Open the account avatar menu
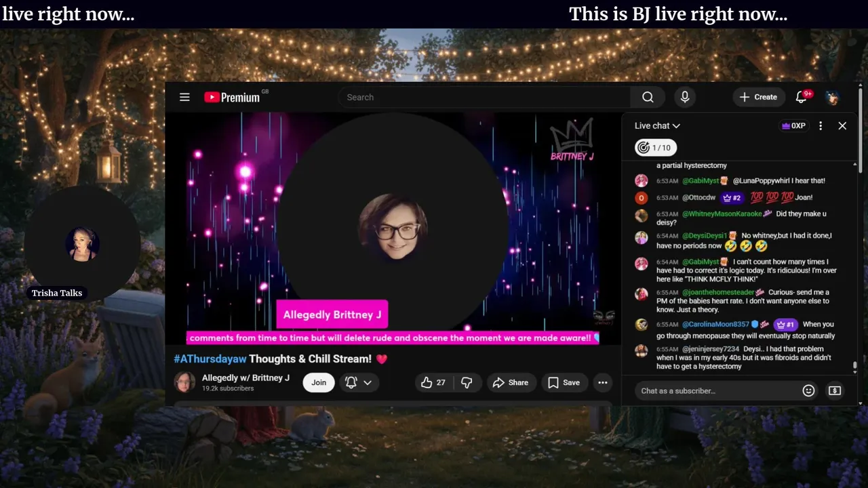The height and width of the screenshot is (488, 868). click(832, 97)
